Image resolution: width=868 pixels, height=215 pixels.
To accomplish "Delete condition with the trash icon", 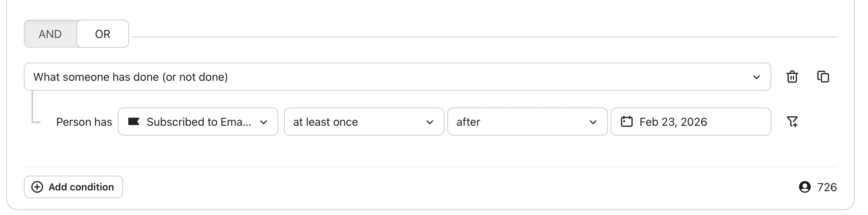I will coord(792,77).
